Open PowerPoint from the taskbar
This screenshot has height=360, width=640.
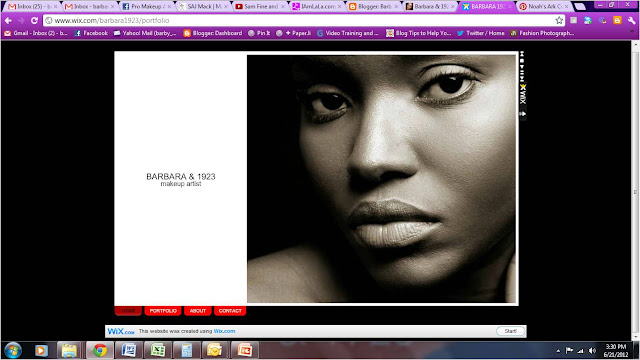[244, 350]
